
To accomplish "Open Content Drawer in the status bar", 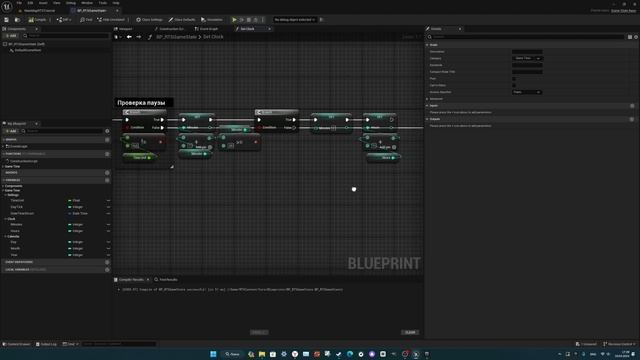I will (x=16, y=344).
